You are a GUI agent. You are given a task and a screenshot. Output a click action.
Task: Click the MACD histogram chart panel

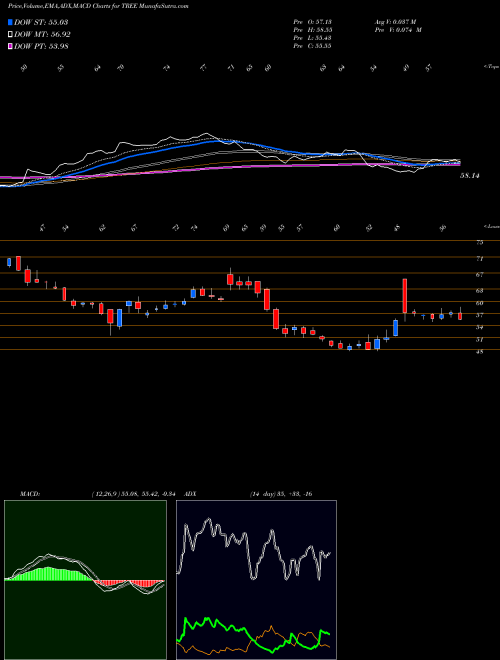[x=85, y=580]
